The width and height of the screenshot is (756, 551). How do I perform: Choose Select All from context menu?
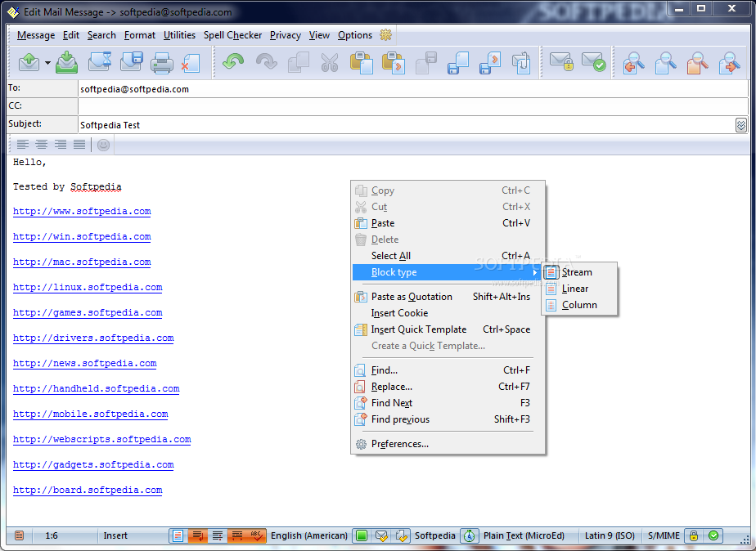448,256
